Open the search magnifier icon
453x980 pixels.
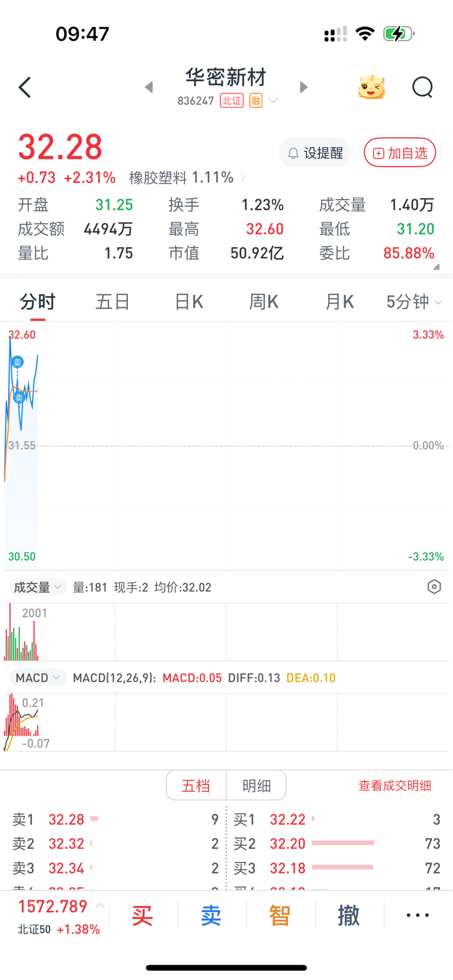click(422, 88)
